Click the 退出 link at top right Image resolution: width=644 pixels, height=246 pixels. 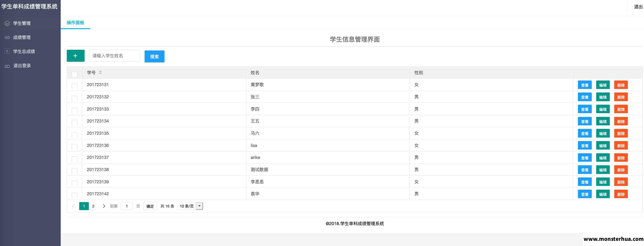click(638, 7)
